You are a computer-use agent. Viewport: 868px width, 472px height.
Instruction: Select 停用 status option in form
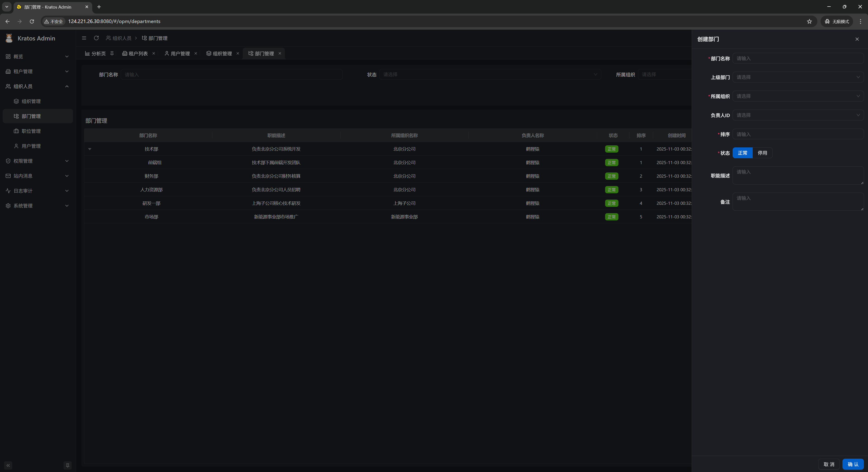(762, 153)
